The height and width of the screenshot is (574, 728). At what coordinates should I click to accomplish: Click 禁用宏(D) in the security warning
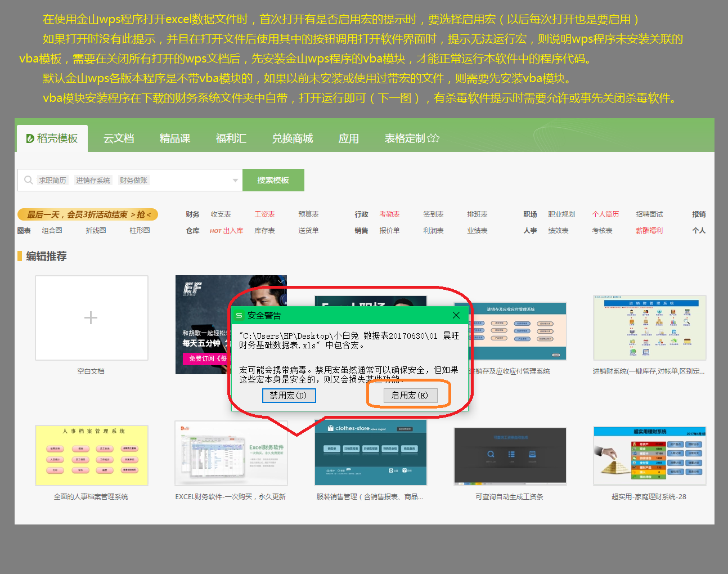pos(289,395)
